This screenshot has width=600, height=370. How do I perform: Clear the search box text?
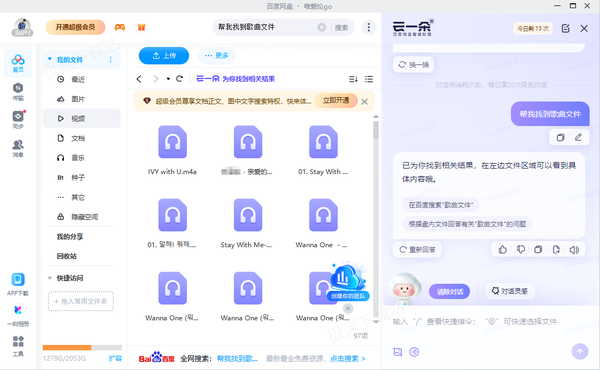(x=322, y=27)
